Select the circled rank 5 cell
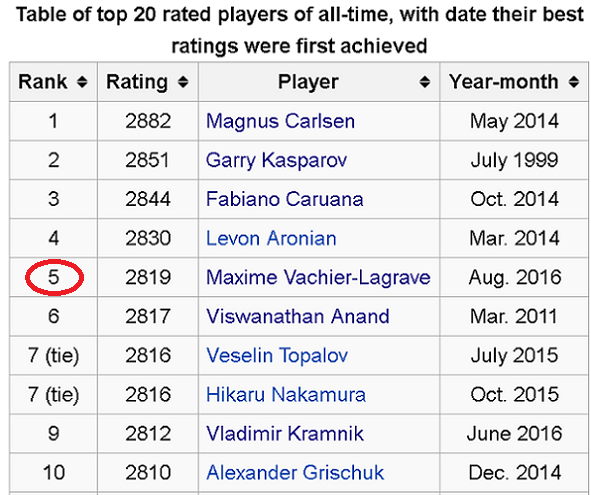Screen dimensions: 591x495 click(x=54, y=277)
